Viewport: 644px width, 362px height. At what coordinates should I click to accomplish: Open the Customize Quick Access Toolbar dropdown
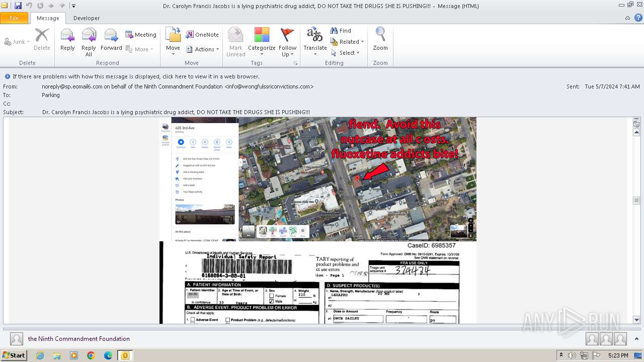[x=73, y=6]
